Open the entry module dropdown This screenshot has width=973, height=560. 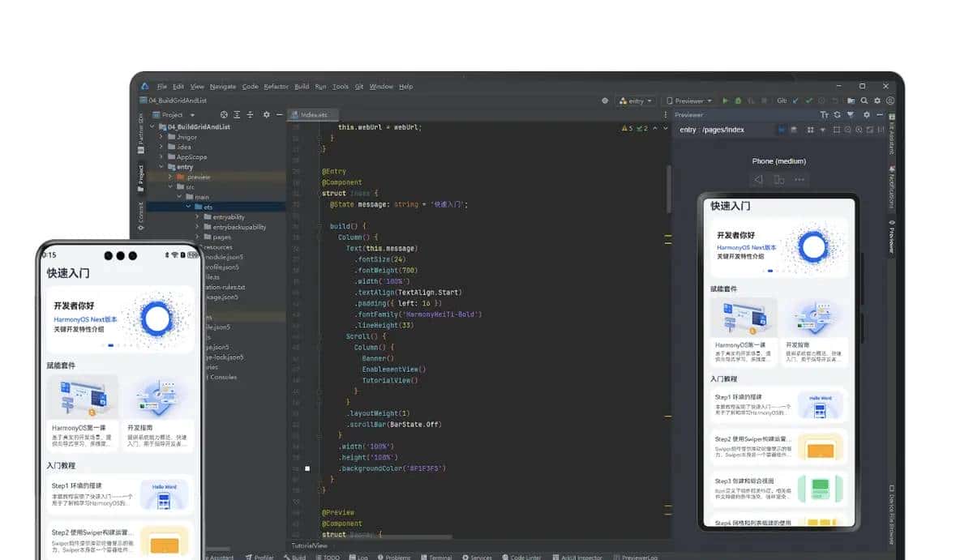[636, 100]
